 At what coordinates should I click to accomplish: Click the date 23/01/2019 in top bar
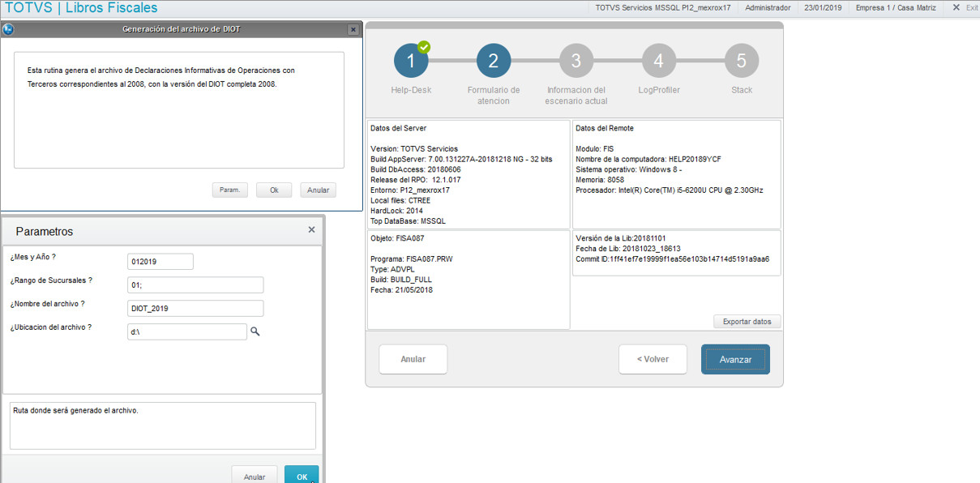click(x=824, y=7)
